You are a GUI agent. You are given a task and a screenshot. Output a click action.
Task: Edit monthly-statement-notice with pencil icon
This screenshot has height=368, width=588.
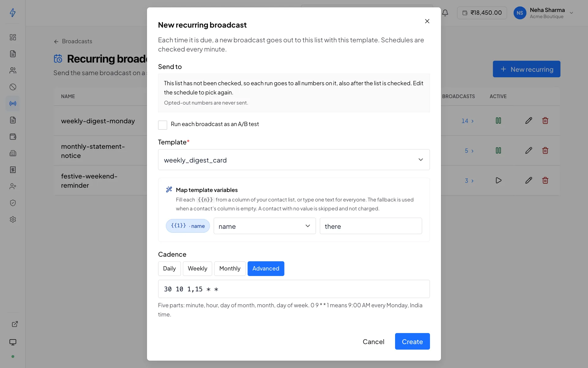click(529, 151)
